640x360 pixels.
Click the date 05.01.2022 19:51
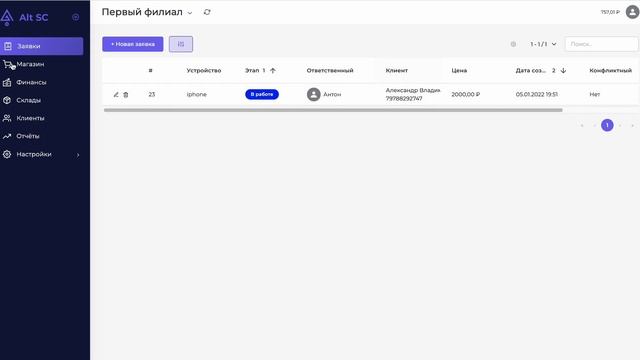pyautogui.click(x=537, y=94)
